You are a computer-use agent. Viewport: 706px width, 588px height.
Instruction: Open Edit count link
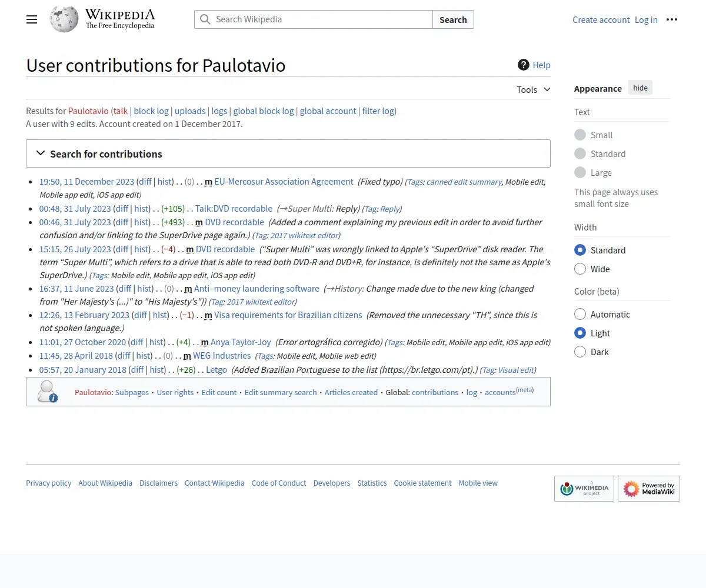pyautogui.click(x=219, y=392)
